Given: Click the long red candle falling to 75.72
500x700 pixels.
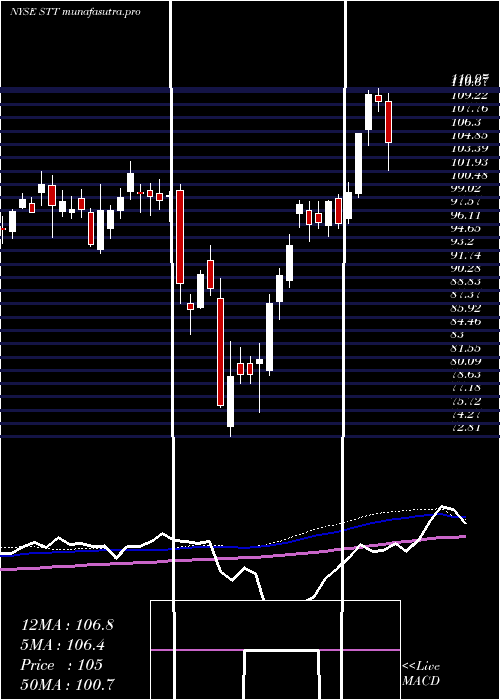Looking at the screenshot, I should coord(220,352).
